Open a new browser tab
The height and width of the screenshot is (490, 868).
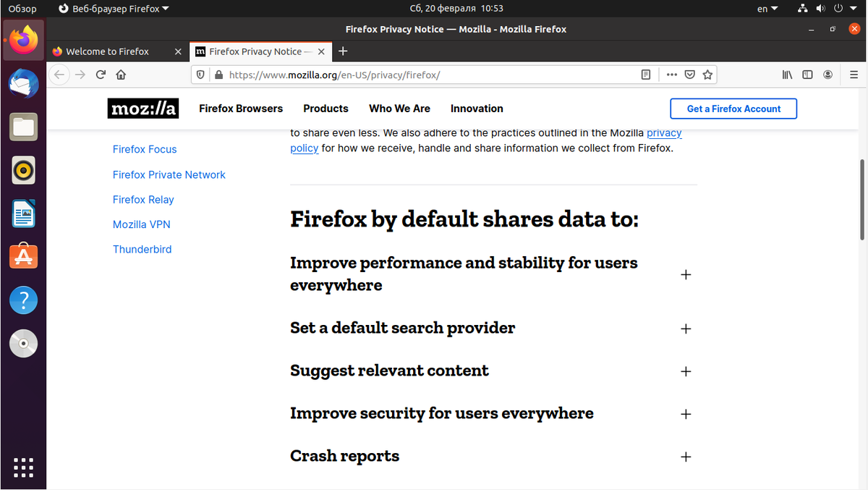click(x=344, y=51)
